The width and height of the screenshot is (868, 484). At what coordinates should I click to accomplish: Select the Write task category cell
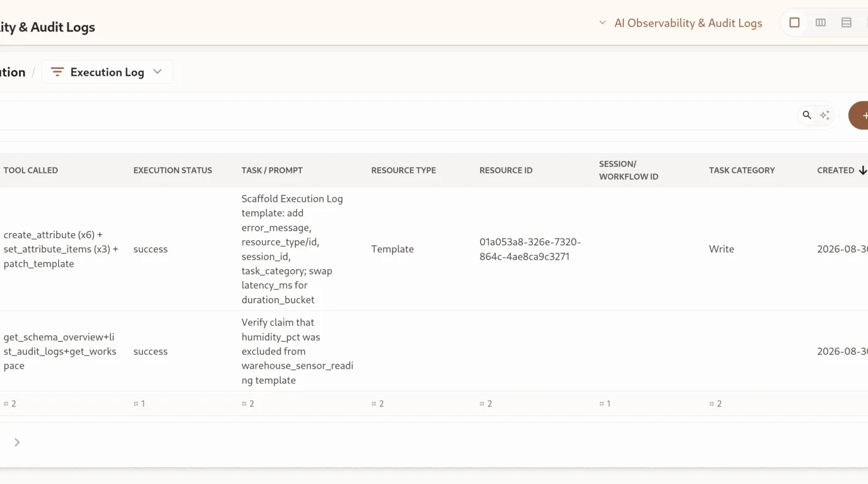(722, 249)
